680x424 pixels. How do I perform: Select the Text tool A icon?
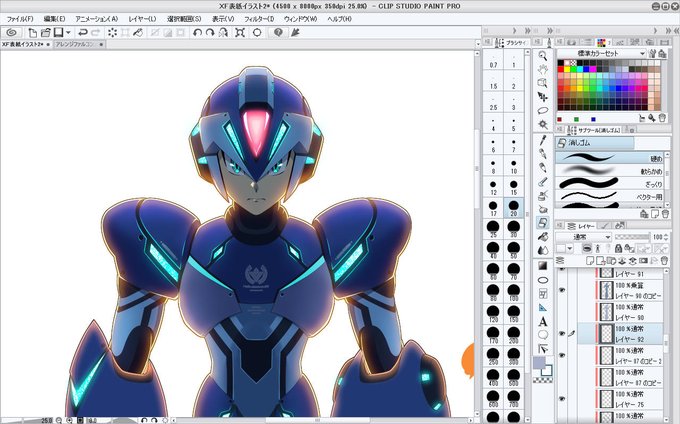543,322
